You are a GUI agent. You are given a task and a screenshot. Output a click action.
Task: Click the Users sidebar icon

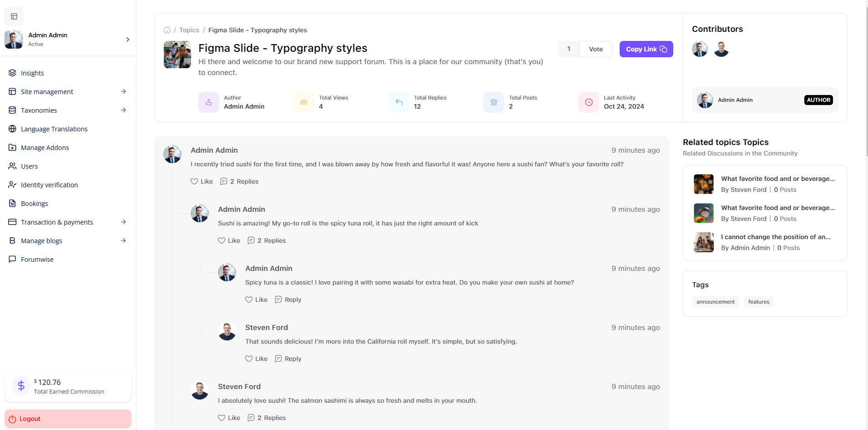(12, 166)
